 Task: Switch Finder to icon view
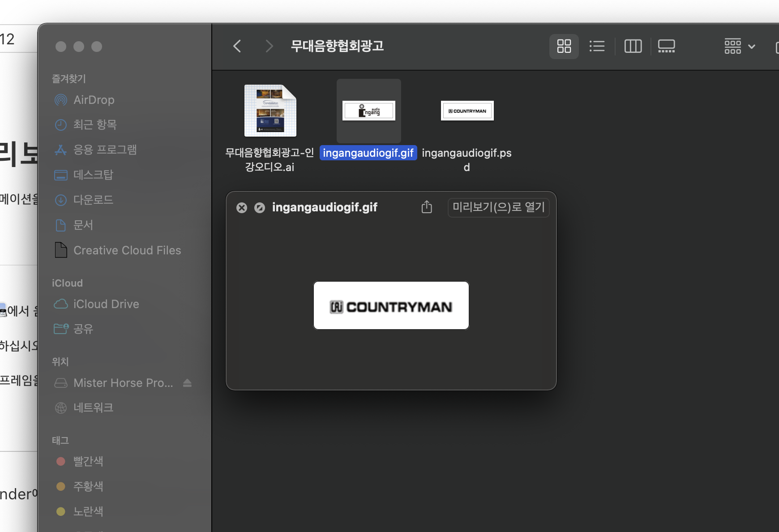(x=564, y=46)
